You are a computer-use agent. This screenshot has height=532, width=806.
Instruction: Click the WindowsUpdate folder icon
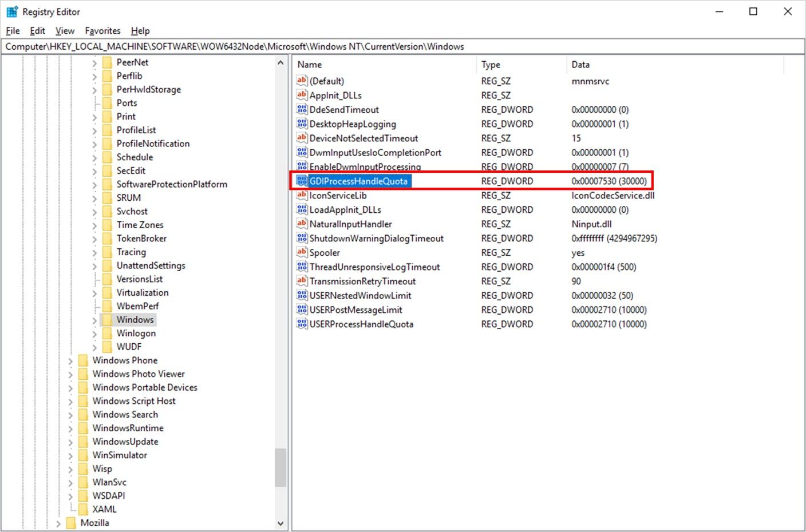(83, 442)
